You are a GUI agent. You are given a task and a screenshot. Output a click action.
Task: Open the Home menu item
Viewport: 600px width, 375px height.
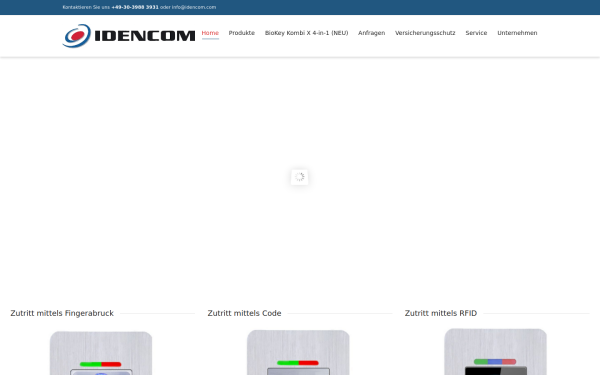pos(210,33)
